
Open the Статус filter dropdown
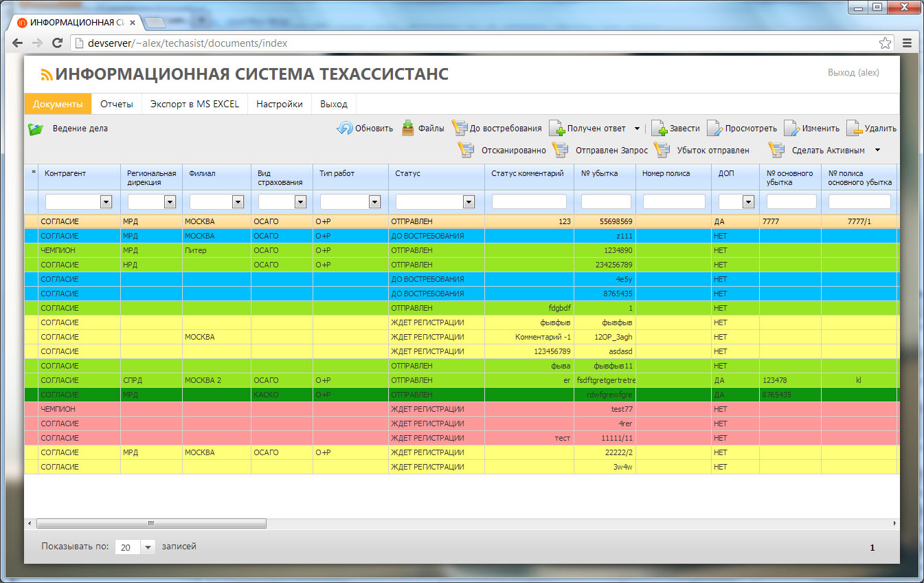[469, 201]
